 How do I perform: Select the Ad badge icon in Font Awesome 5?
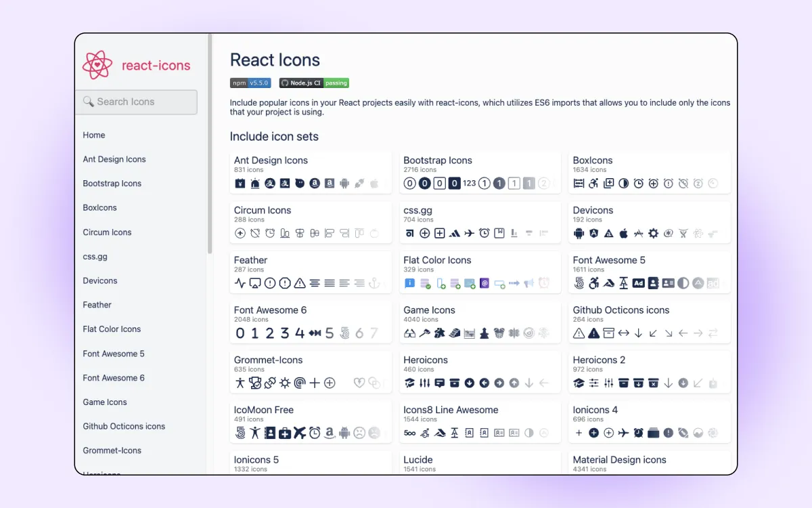pos(639,282)
